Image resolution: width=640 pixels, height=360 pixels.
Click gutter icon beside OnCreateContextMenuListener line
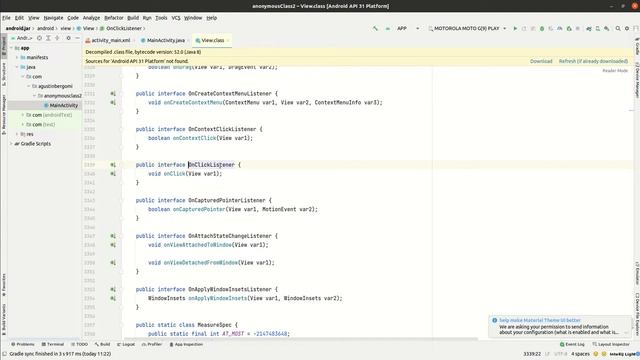pos(113,93)
